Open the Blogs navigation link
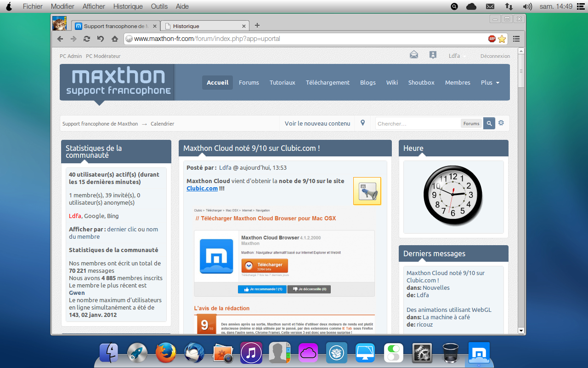Screen dimensions: 588x368 (x=368, y=83)
